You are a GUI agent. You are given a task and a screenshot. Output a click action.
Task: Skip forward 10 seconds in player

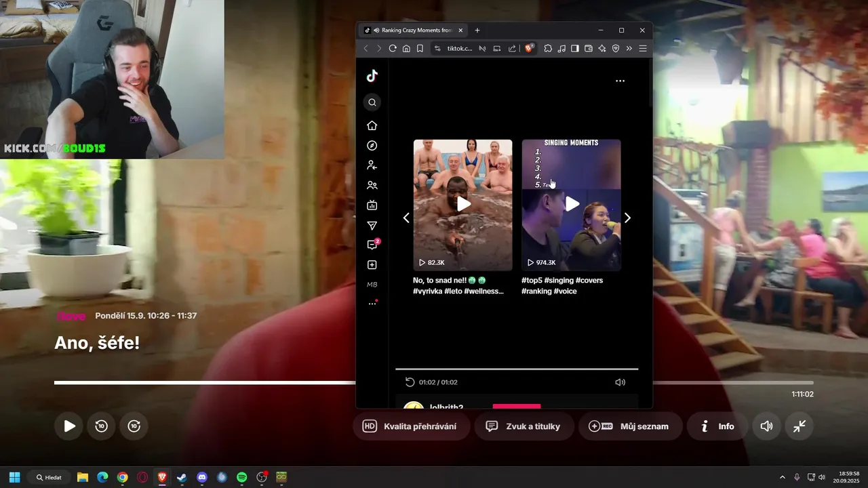coord(134,426)
